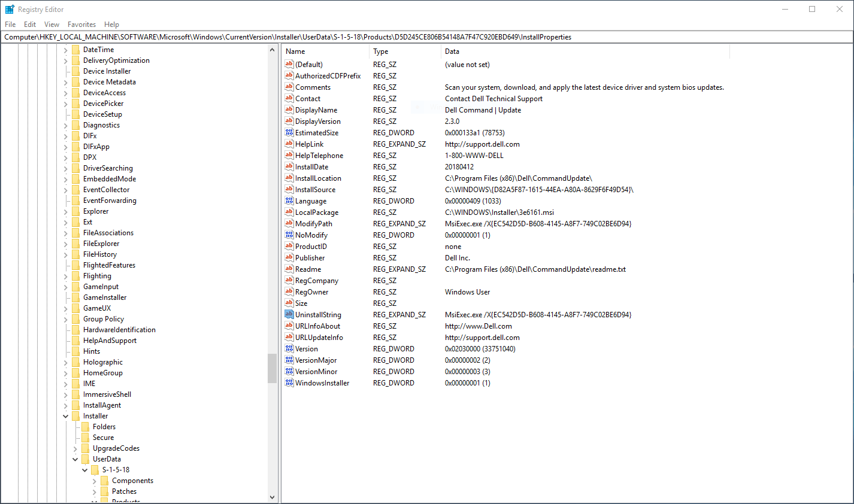The height and width of the screenshot is (504, 854).
Task: Sort values by Type column header
Action: [405, 51]
